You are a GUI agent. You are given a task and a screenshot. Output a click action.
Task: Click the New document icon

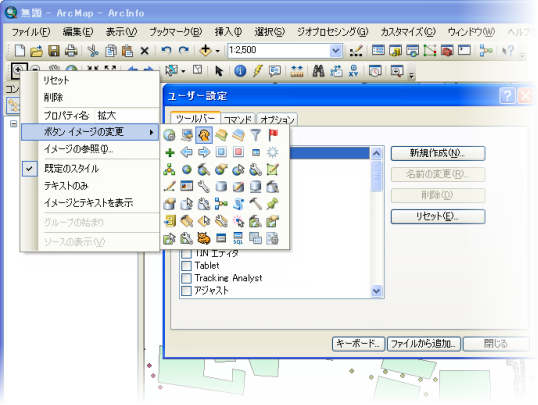pyautogui.click(x=20, y=51)
